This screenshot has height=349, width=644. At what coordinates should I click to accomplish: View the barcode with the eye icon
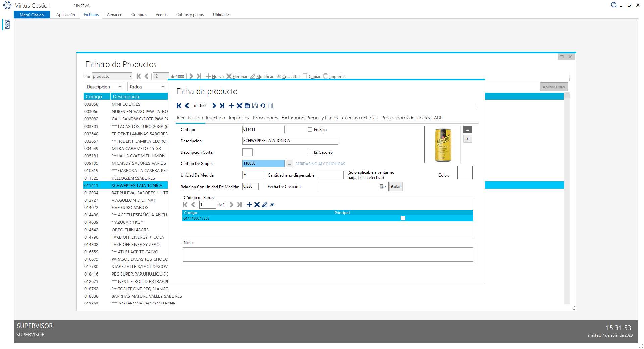pos(272,205)
